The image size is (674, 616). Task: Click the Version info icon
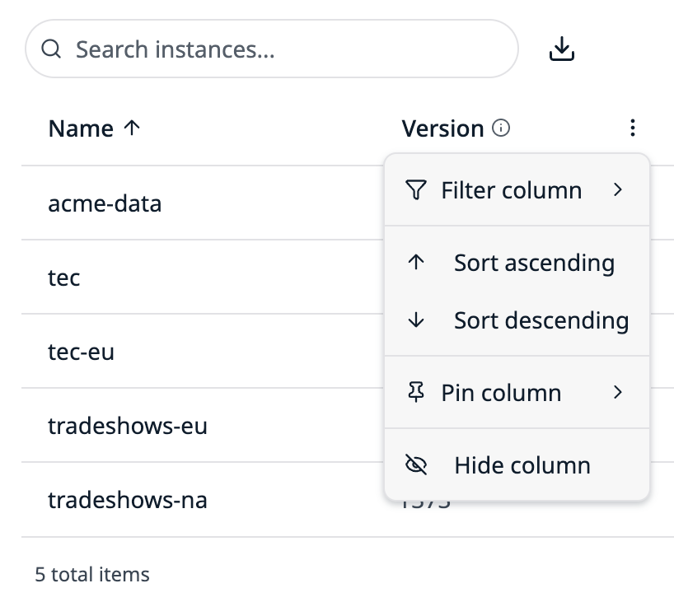[501, 128]
